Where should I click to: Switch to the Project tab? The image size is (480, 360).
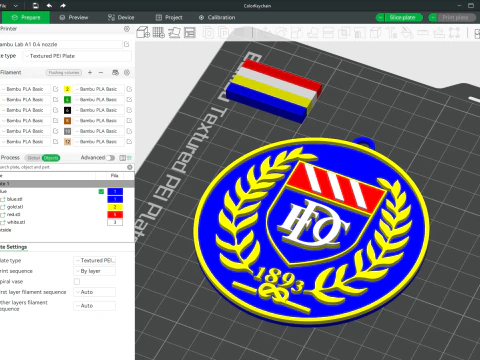[x=169, y=17]
